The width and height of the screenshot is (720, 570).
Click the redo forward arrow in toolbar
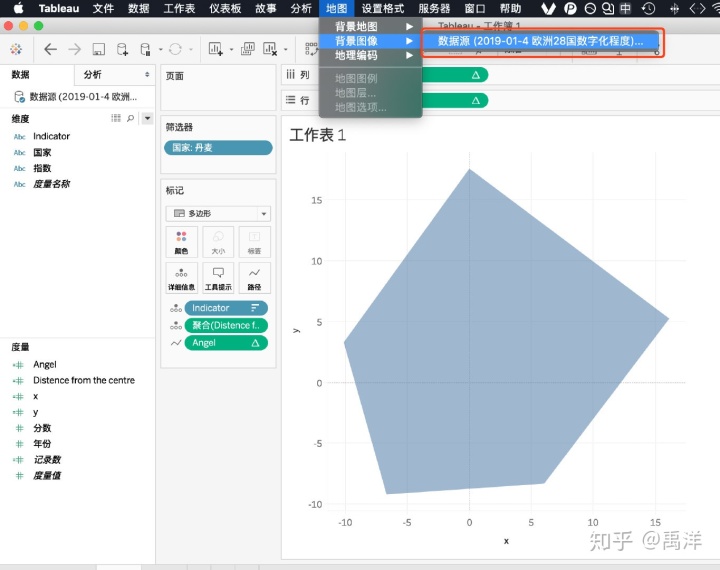point(74,49)
